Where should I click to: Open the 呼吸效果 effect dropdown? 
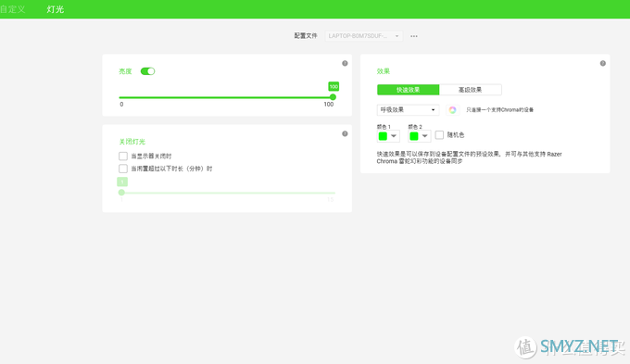click(408, 109)
